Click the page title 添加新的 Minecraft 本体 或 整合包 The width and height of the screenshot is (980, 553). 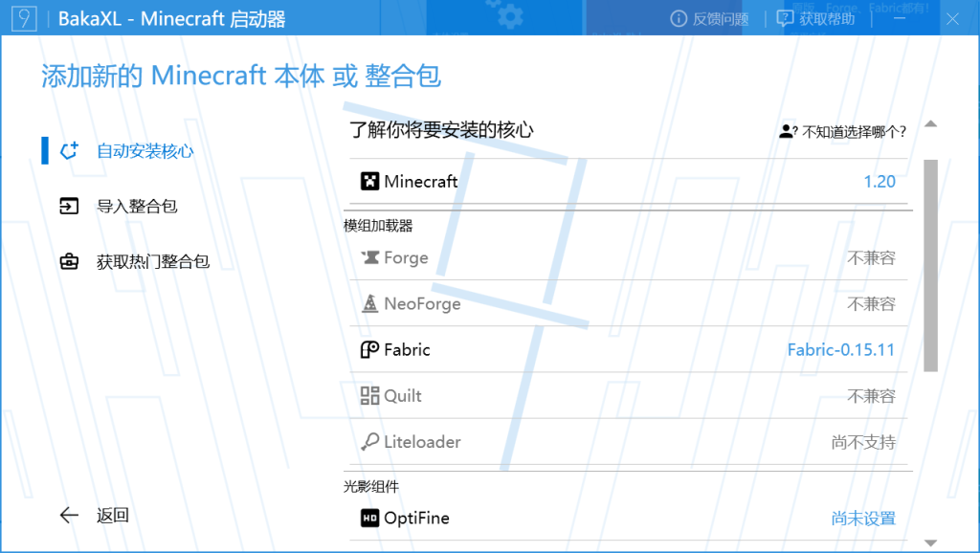pos(241,77)
